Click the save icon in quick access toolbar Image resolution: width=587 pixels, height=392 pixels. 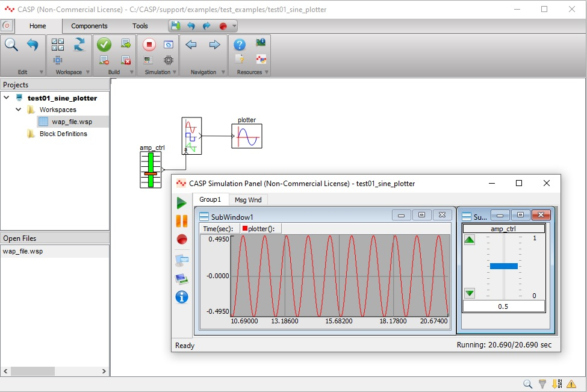[x=176, y=26]
